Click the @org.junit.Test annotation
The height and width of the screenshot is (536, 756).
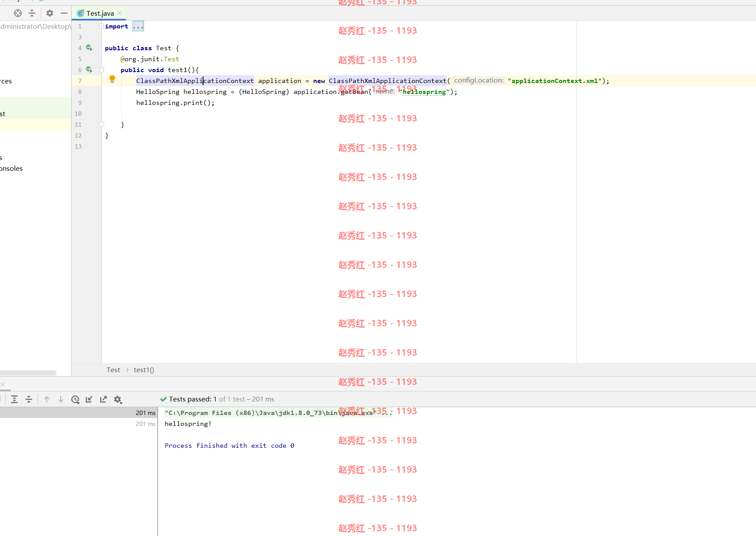point(150,59)
